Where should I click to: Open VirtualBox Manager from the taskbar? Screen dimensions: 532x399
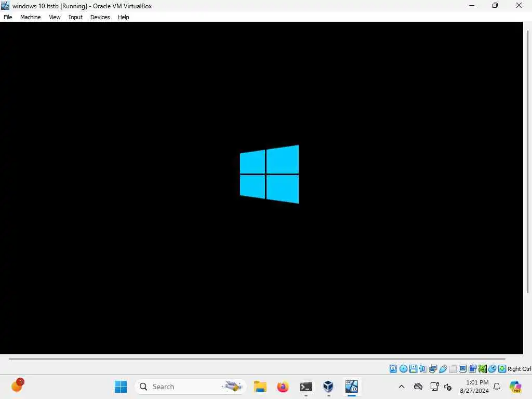pos(328,387)
